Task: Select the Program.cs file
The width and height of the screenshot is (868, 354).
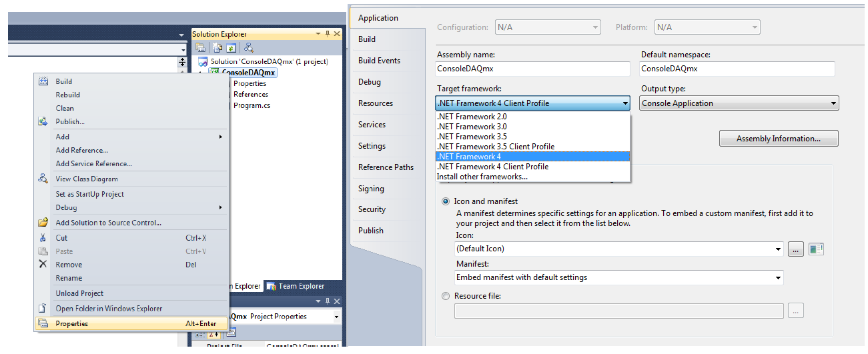Action: tap(252, 105)
